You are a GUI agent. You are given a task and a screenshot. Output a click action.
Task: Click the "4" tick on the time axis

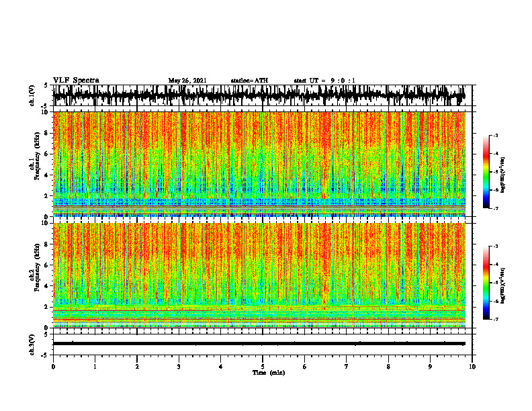(221, 367)
